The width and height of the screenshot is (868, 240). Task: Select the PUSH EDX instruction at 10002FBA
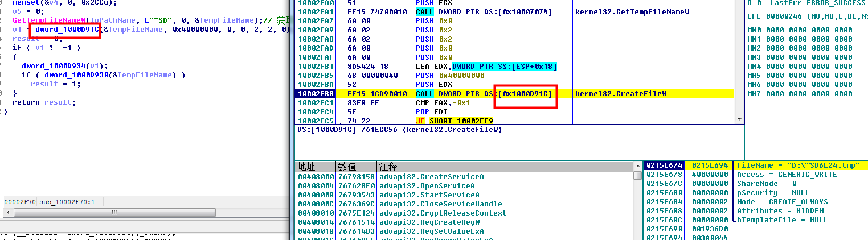point(433,84)
